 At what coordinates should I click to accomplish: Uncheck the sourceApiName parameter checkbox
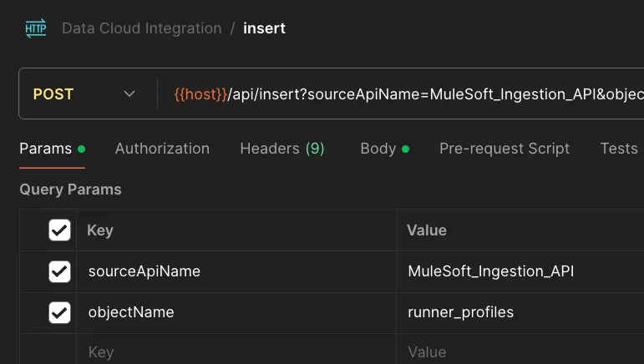59,271
